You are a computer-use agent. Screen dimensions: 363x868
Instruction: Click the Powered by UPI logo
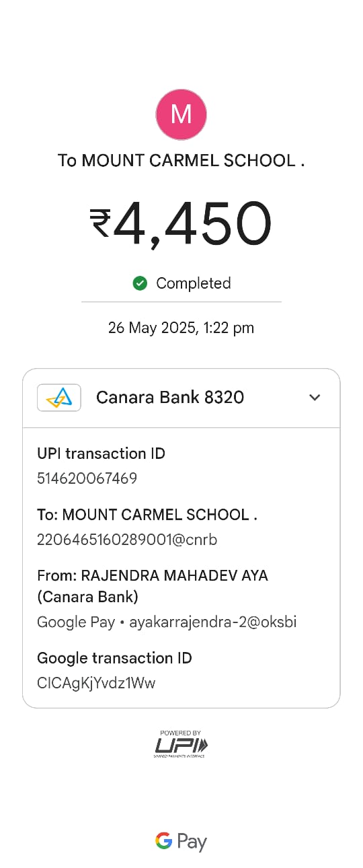[x=182, y=744]
